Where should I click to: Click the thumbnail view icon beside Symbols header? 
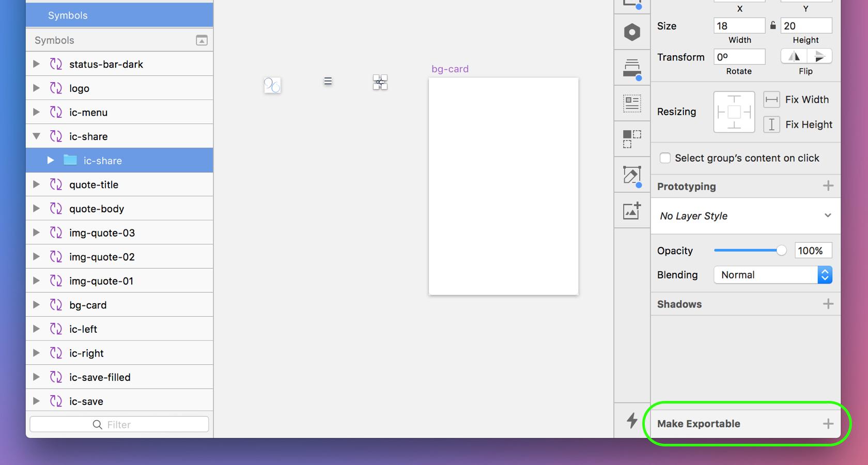202,40
